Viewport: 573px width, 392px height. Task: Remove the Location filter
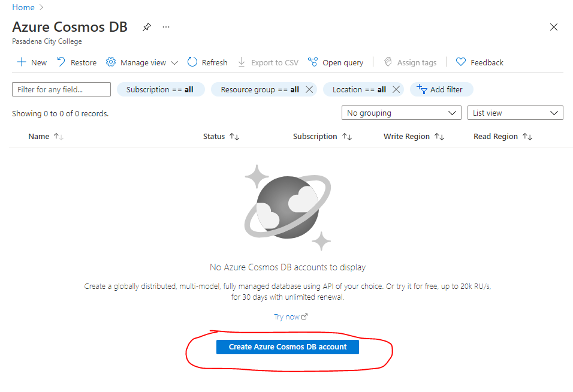coord(396,89)
